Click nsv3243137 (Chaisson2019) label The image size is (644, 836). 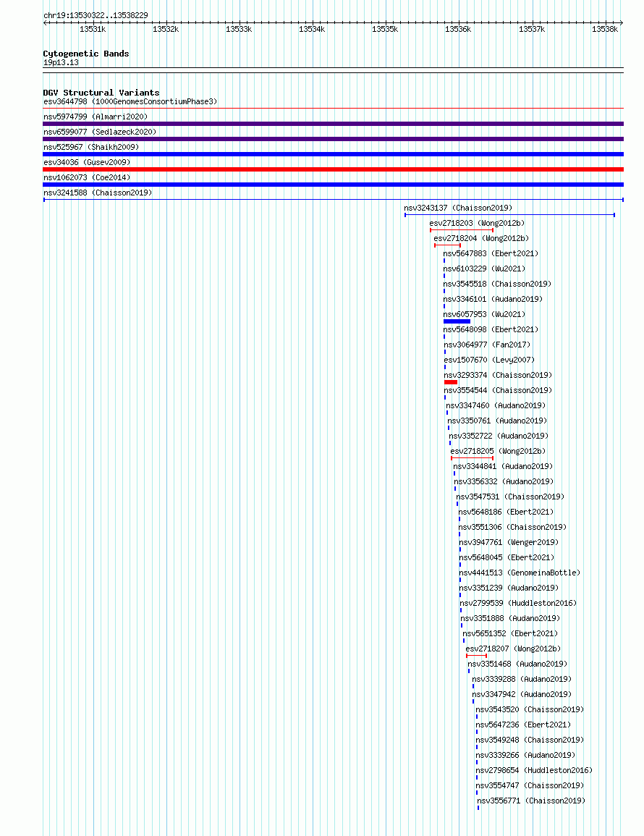(x=458, y=208)
